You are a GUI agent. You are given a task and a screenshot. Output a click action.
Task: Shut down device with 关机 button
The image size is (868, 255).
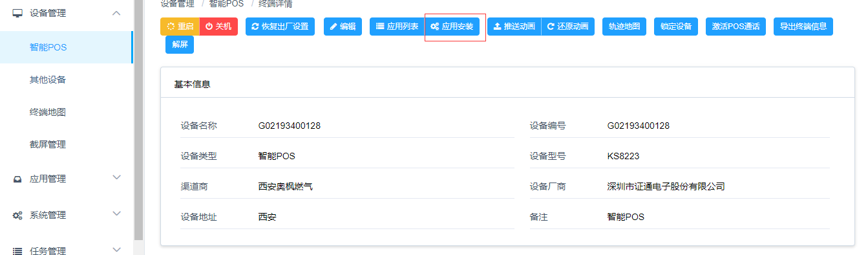(219, 27)
